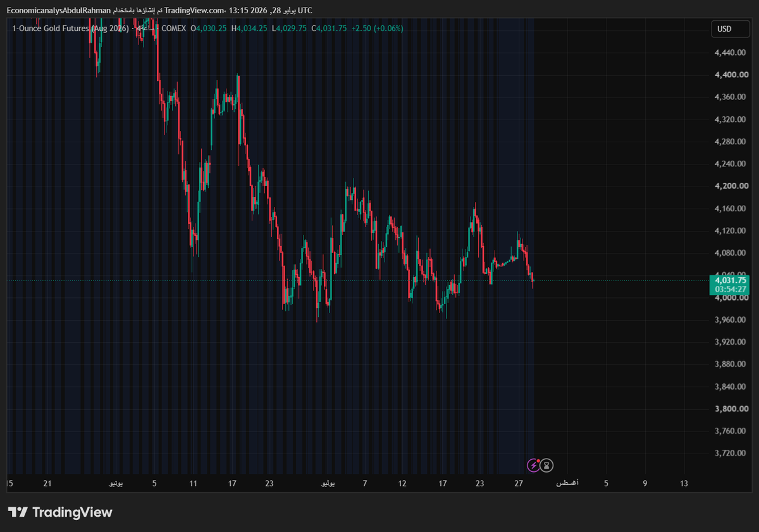Click the 3,880.00 price axis label
This screenshot has width=759, height=532.
coord(730,364)
